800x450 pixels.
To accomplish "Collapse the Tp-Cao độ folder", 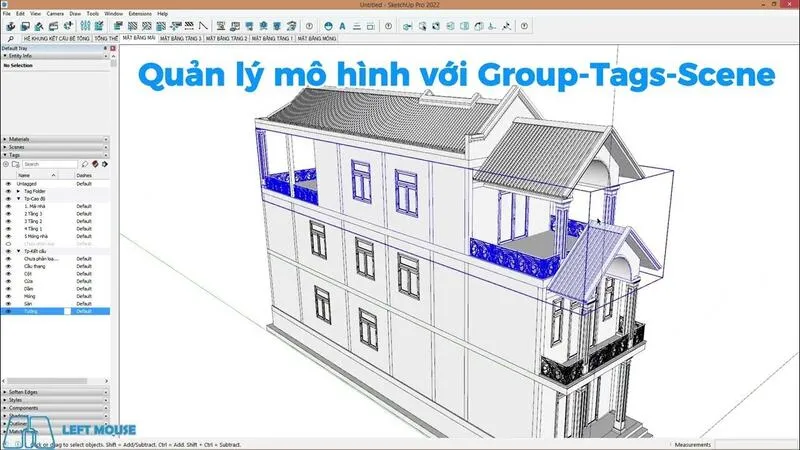I will [18, 198].
